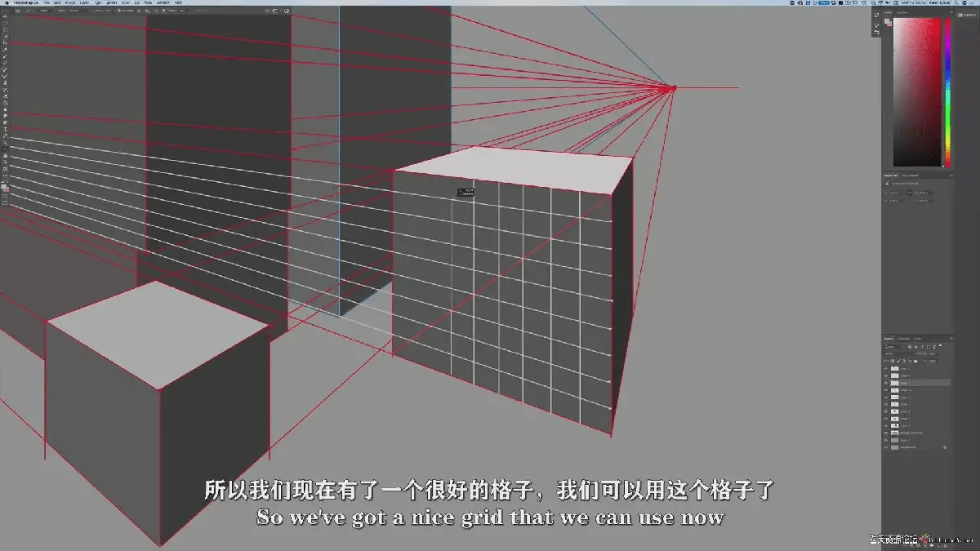Viewport: 980px width, 551px height.
Task: Click the Home icon in options bar
Action: point(17,10)
